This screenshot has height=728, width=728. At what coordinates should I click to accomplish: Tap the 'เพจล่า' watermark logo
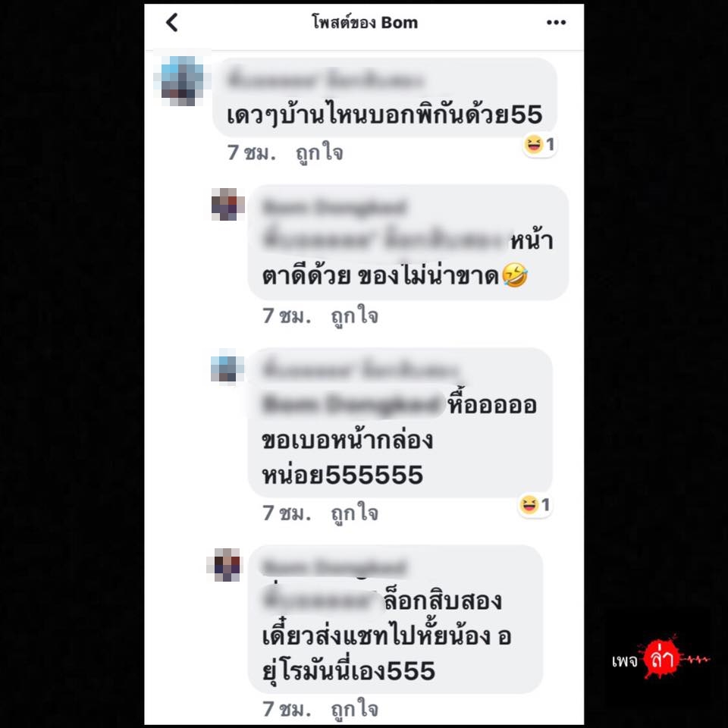pos(661,658)
